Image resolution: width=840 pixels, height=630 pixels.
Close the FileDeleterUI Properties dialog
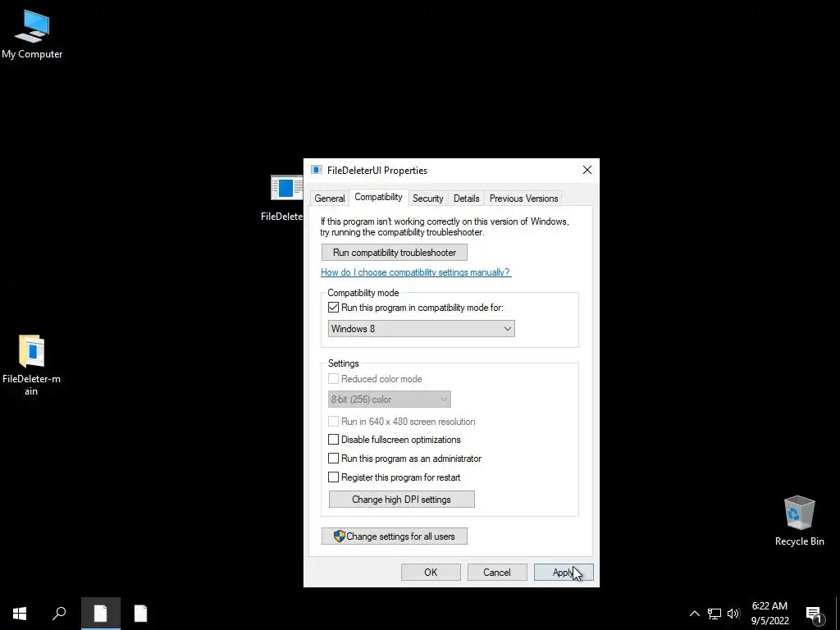point(587,170)
